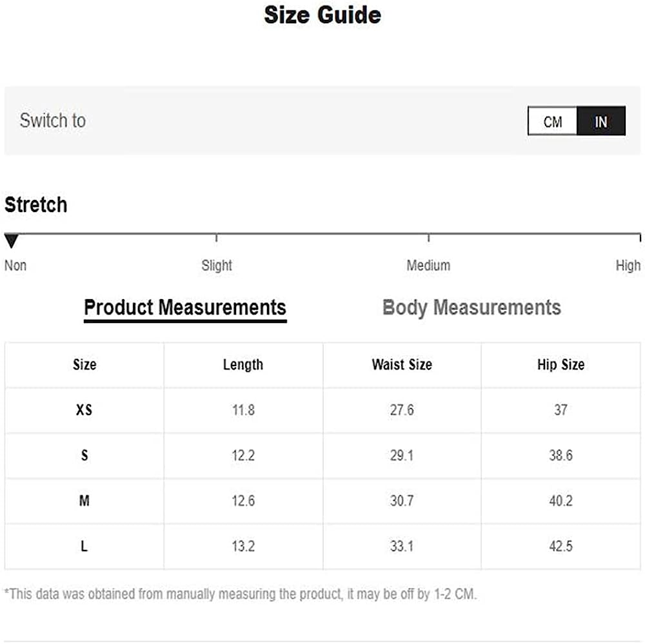The width and height of the screenshot is (645, 644).
Task: Select the S size row label
Action: coord(84,456)
